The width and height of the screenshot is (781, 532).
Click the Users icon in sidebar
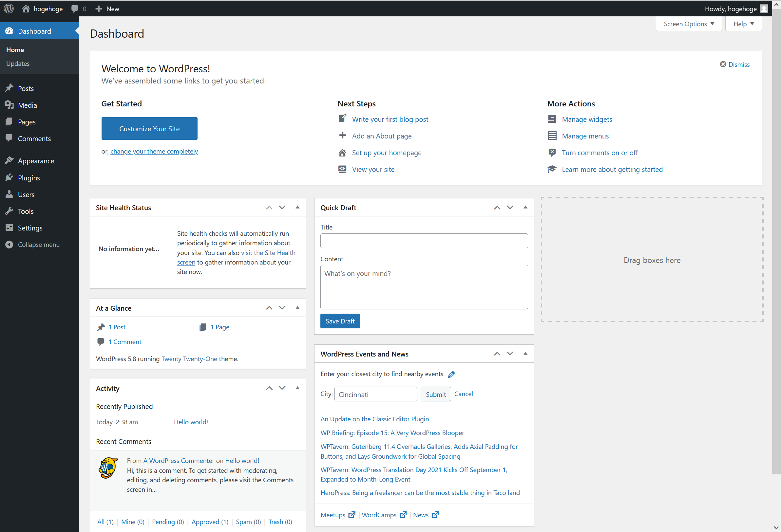click(x=9, y=194)
